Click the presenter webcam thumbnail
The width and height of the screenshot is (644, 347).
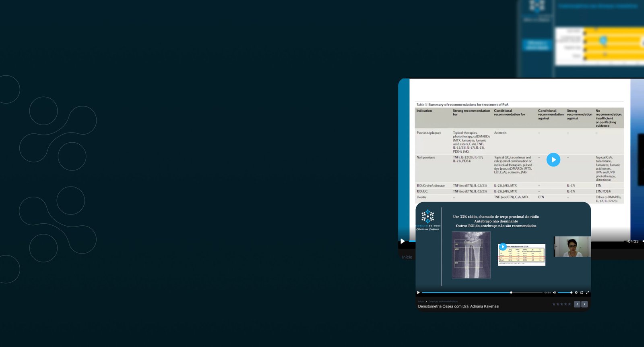[x=572, y=247]
